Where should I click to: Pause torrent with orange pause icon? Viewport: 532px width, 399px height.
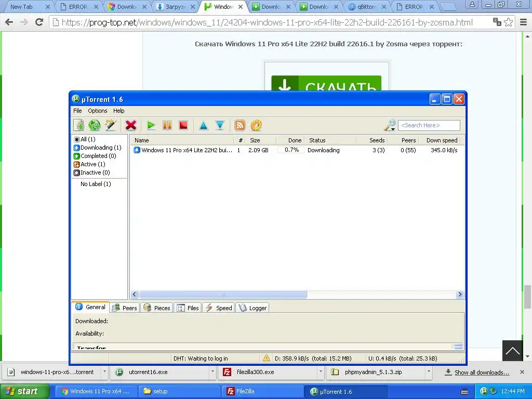pyautogui.click(x=167, y=125)
